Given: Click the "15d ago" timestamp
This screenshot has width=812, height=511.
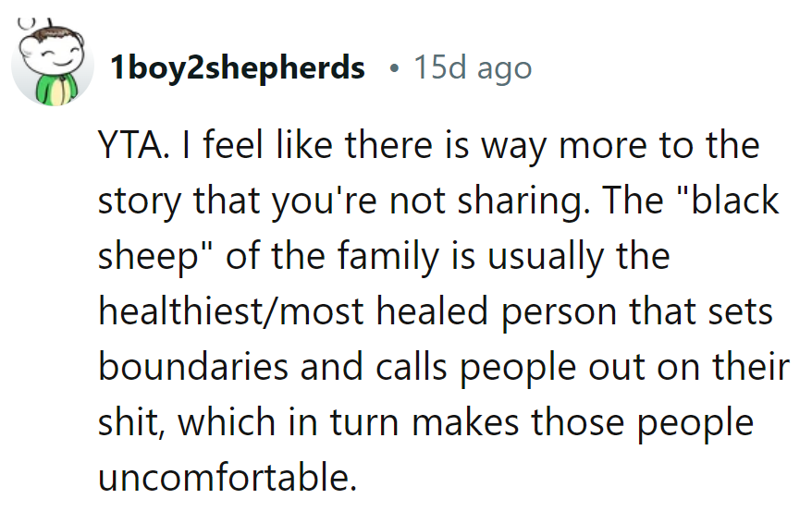Looking at the screenshot, I should click(x=473, y=67).
